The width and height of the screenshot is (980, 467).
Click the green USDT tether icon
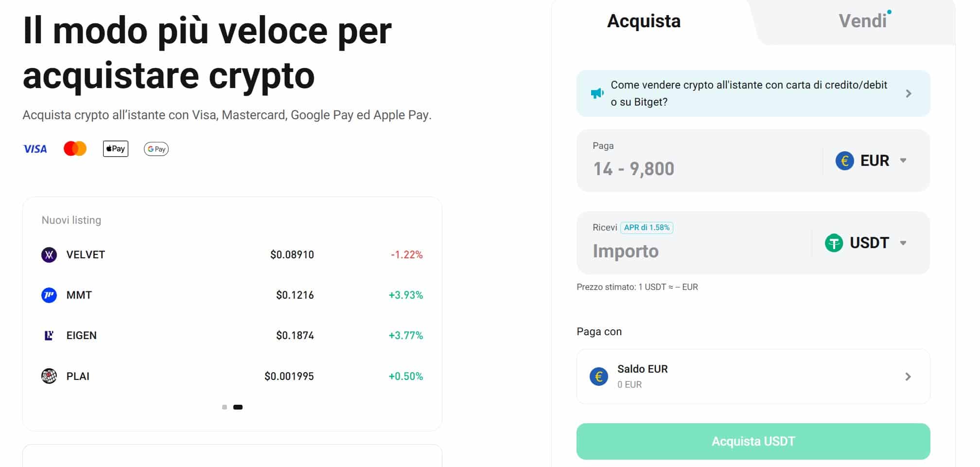pos(836,243)
